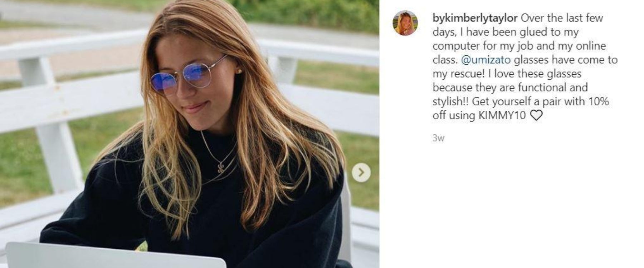The image size is (644, 268).
Task: Select the KIMMY10 discount code text
Action: pyautogui.click(x=502, y=115)
